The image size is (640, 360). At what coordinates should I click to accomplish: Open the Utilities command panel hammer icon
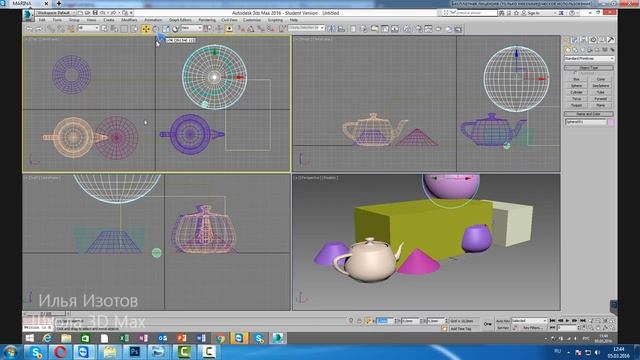[611, 40]
